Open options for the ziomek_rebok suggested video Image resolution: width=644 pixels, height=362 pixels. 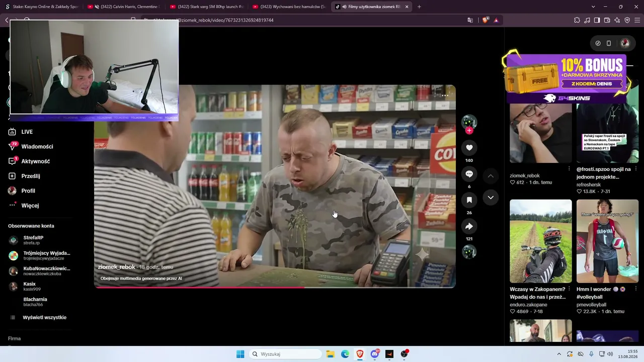click(569, 168)
